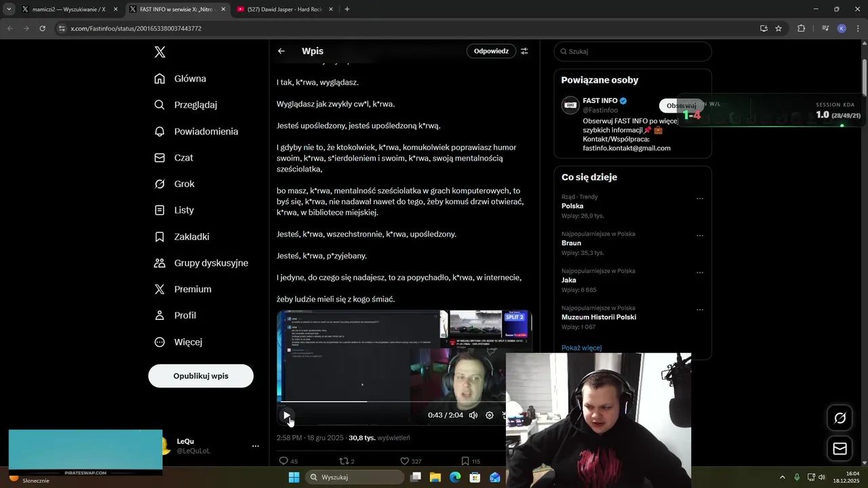Bookmark this page with star icon
The image size is (868, 488).
click(x=778, y=28)
